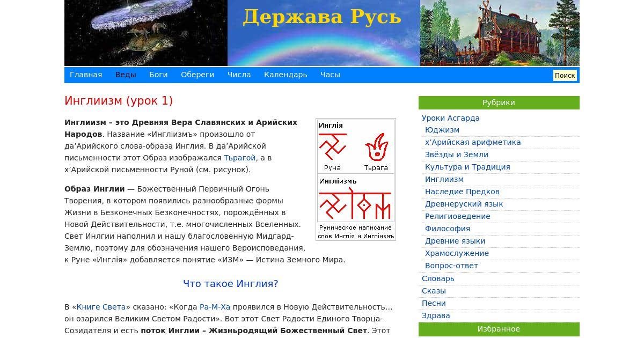Image resolution: width=644 pixels, height=338 pixels.
Task: Open Культура и Традиция sidebar link
Action: [467, 167]
